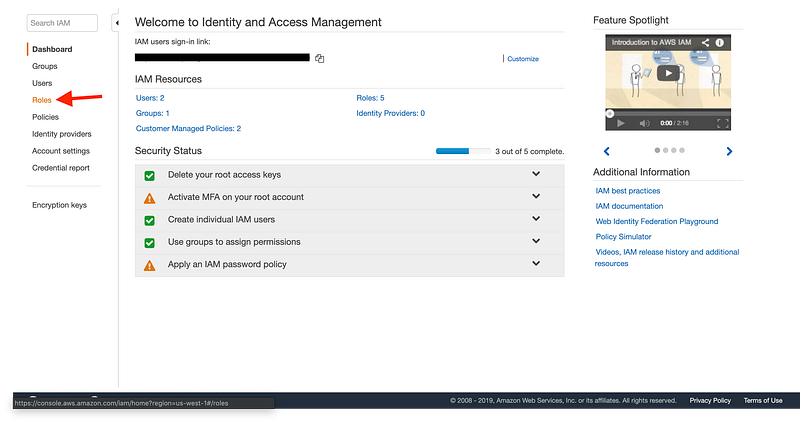Click green check beside Delete your root access keys

point(149,176)
